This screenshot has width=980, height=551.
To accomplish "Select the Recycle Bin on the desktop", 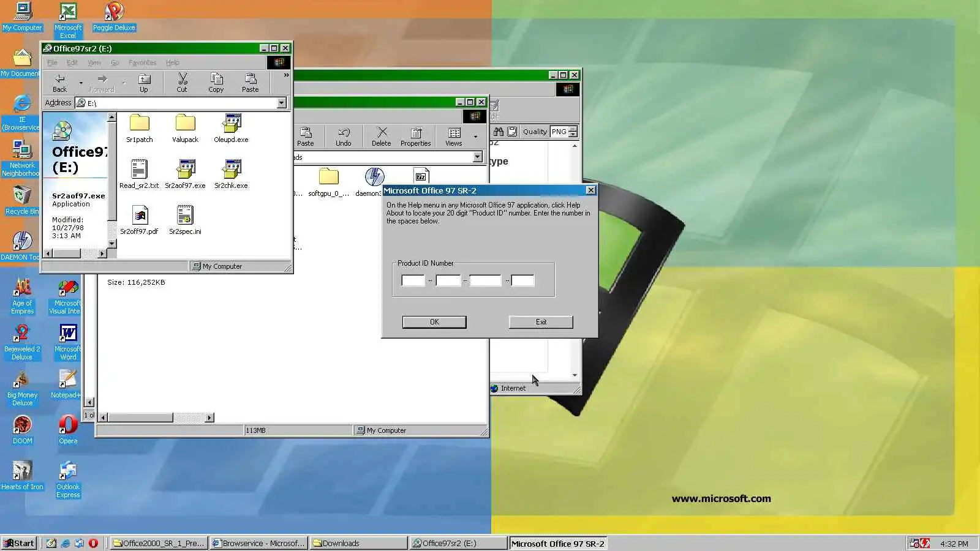I will point(22,201).
